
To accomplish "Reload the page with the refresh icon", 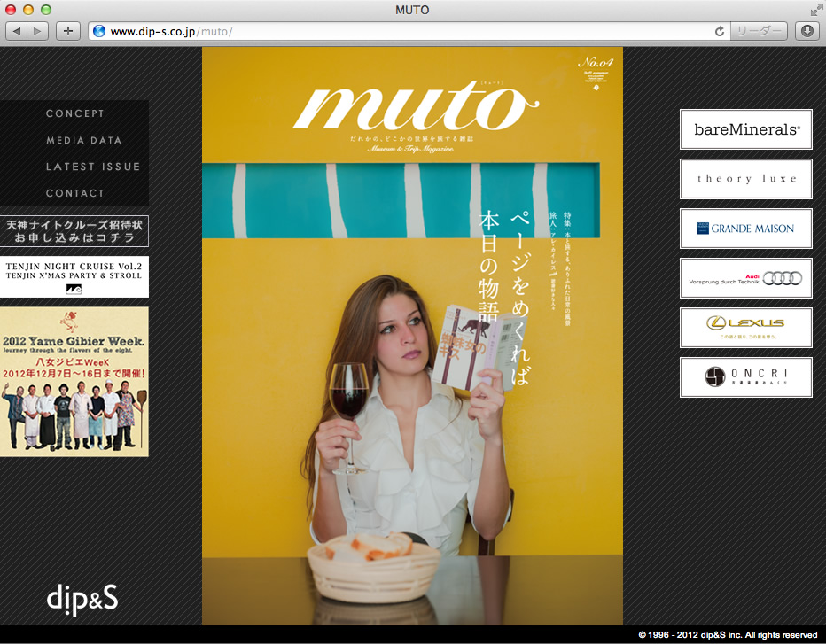I will point(719,31).
